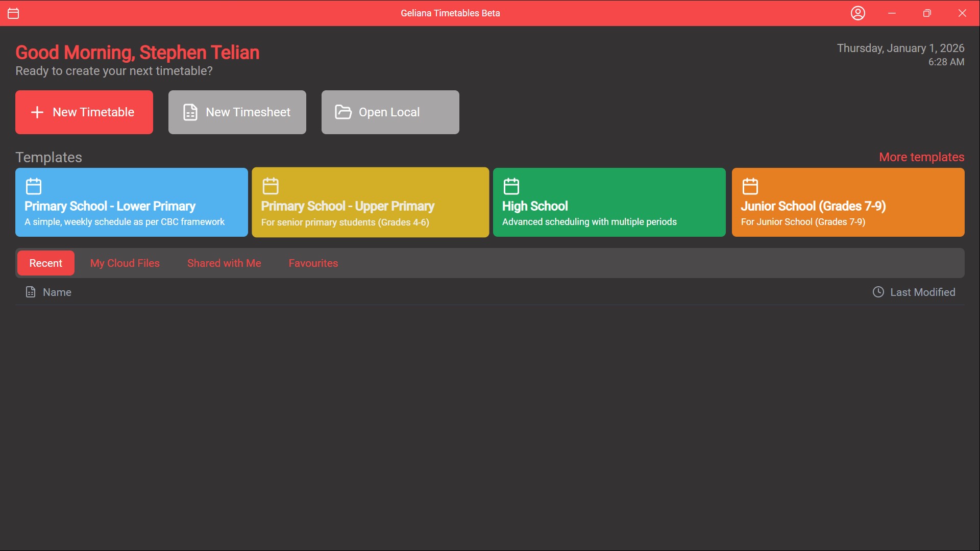The image size is (980, 551).
Task: Click calendar icon on High School template
Action: point(511,186)
